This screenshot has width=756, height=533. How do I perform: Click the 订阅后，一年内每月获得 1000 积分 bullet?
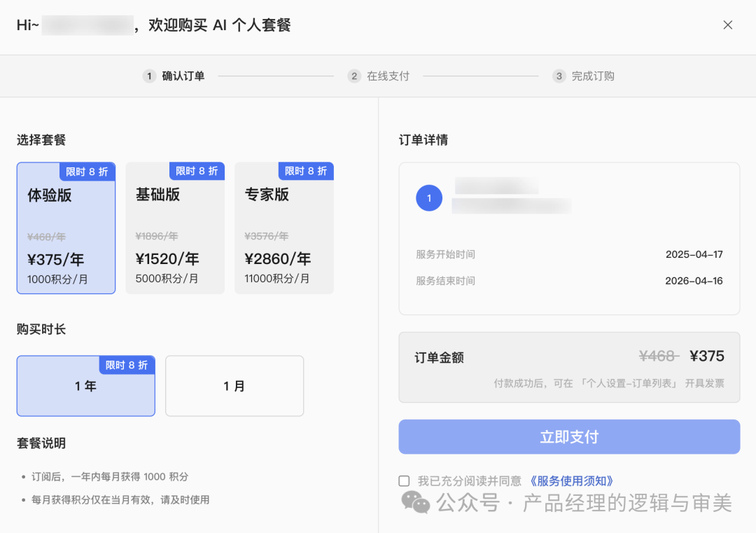[x=110, y=476]
